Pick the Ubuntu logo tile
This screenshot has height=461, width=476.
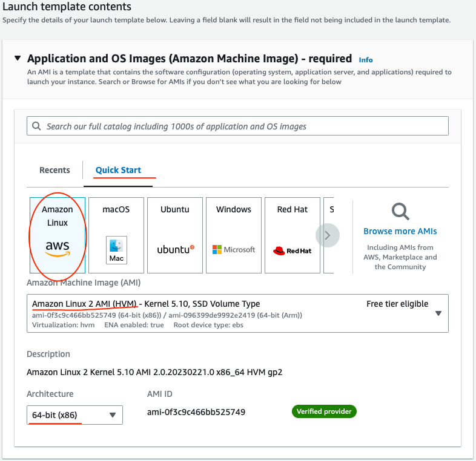coord(175,235)
